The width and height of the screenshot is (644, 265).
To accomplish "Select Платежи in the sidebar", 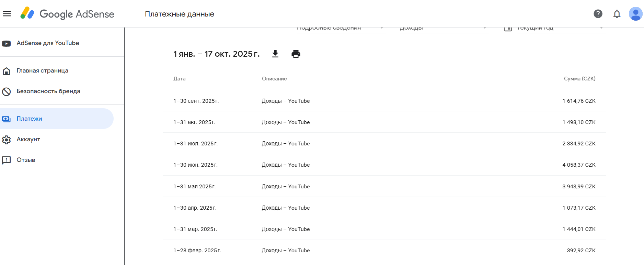I will point(57,119).
